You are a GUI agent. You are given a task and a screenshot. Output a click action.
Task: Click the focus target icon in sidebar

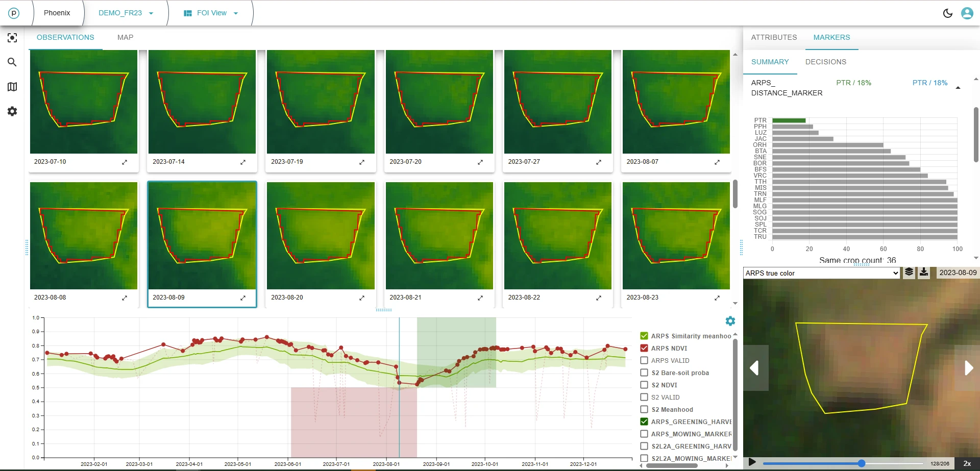click(12, 38)
